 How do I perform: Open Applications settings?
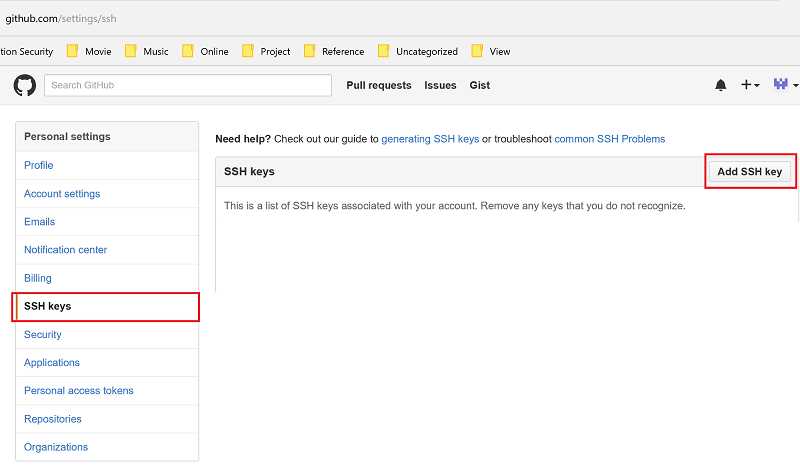[x=107, y=363]
